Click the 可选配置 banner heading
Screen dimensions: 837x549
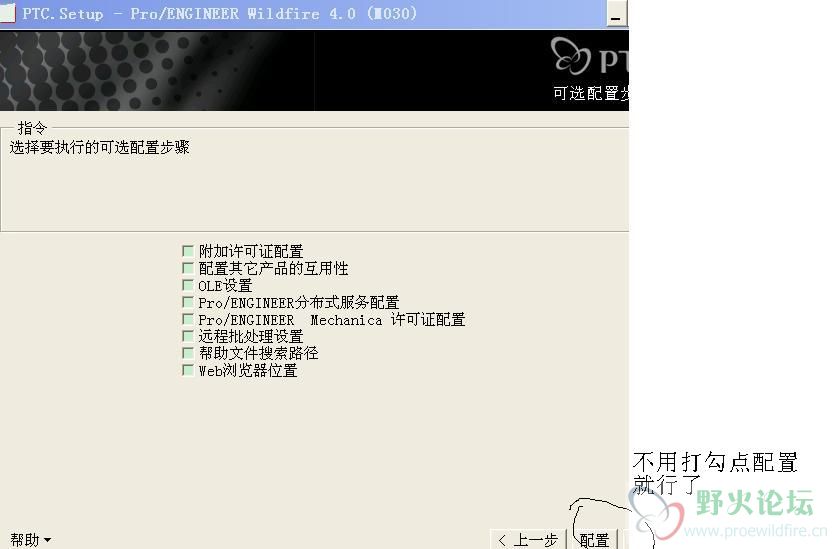click(x=590, y=93)
